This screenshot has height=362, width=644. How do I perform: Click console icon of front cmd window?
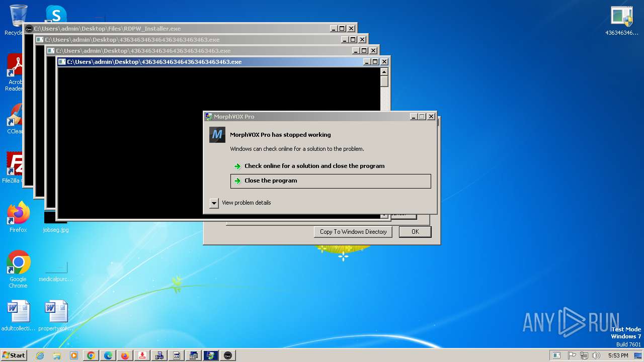(x=62, y=62)
